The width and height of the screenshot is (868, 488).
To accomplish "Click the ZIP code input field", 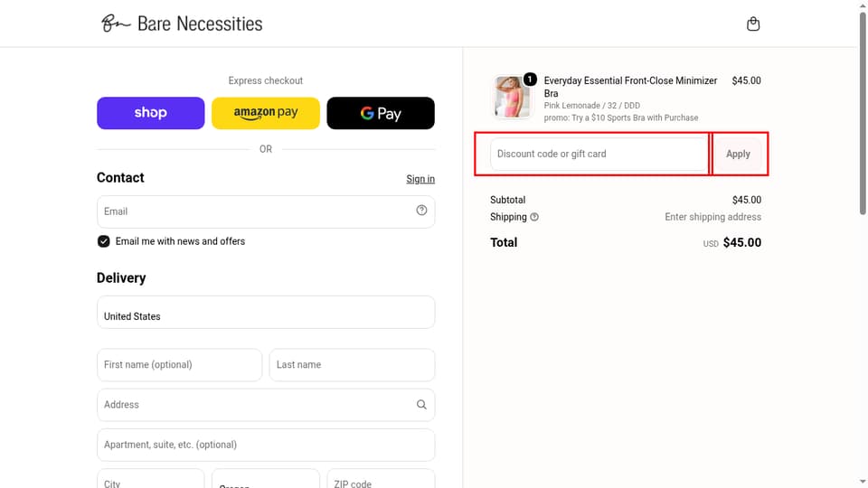I will (x=381, y=479).
